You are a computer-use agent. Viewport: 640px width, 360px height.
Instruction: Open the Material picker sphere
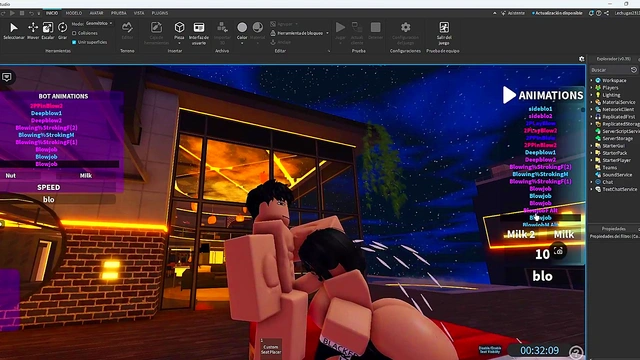point(258,27)
